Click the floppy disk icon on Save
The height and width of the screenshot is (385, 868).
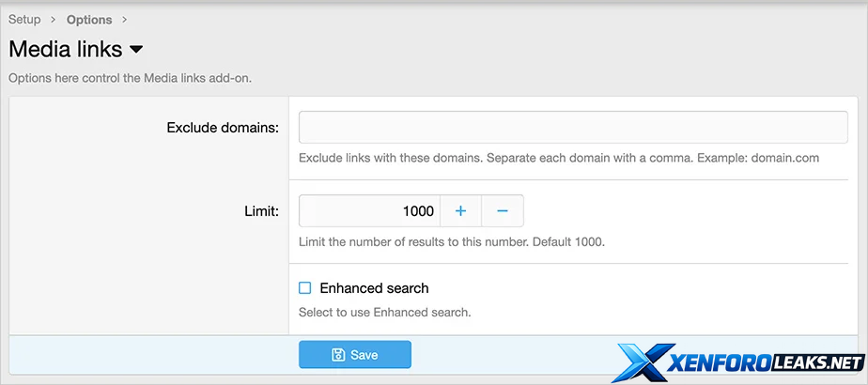pyautogui.click(x=338, y=355)
